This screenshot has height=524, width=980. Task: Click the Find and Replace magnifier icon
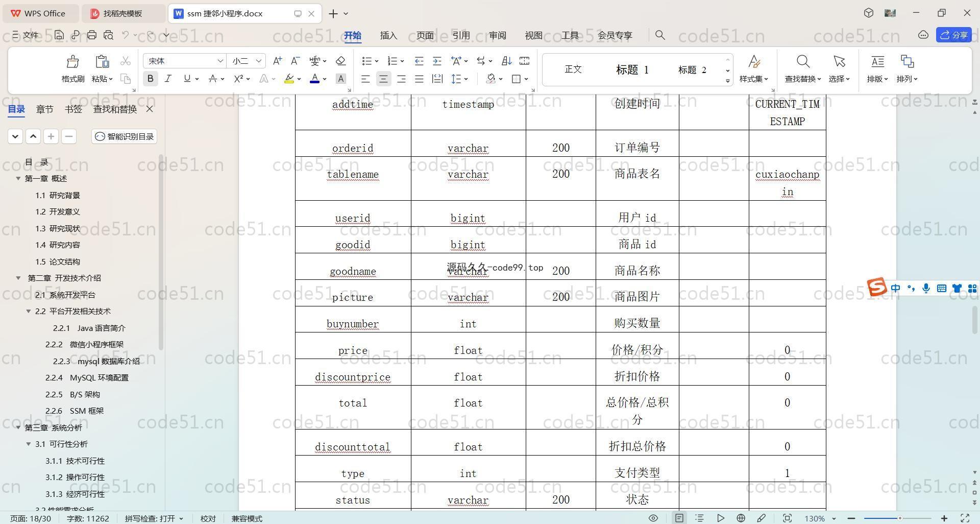point(803,62)
